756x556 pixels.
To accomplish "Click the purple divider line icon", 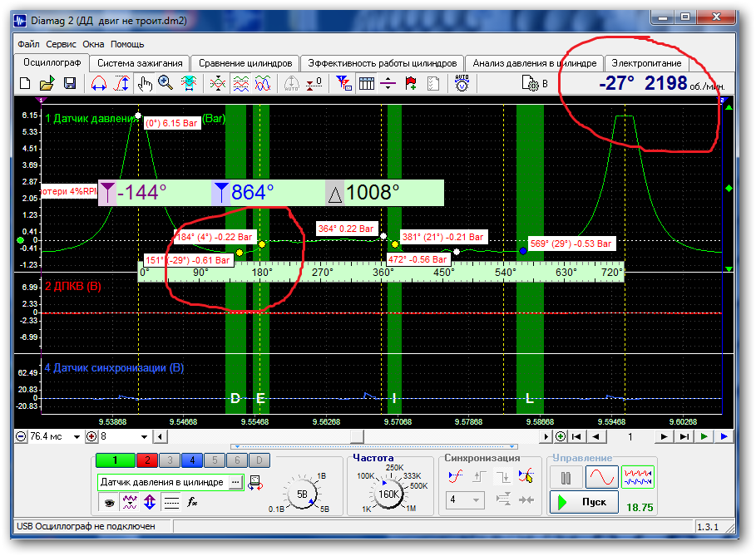I will coord(388,83).
